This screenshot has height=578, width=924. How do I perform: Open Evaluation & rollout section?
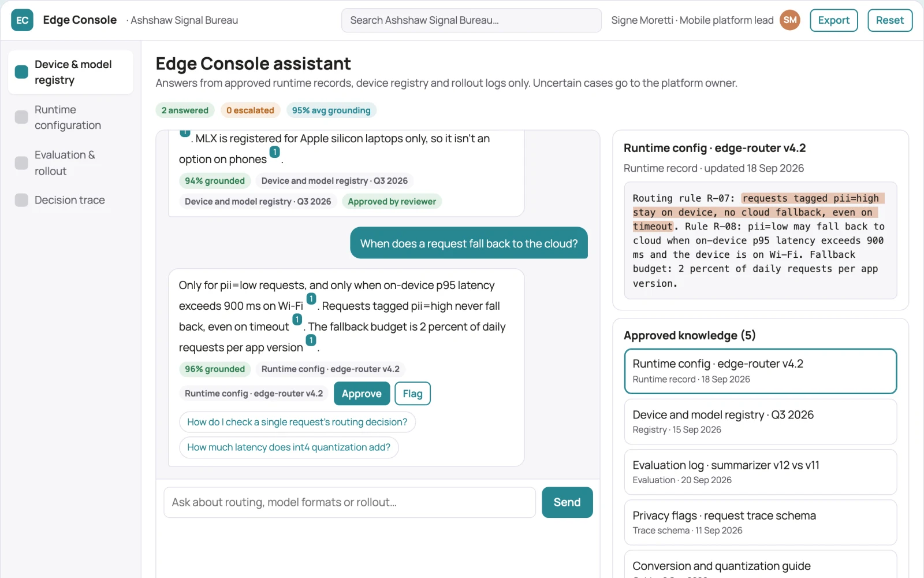(x=70, y=163)
